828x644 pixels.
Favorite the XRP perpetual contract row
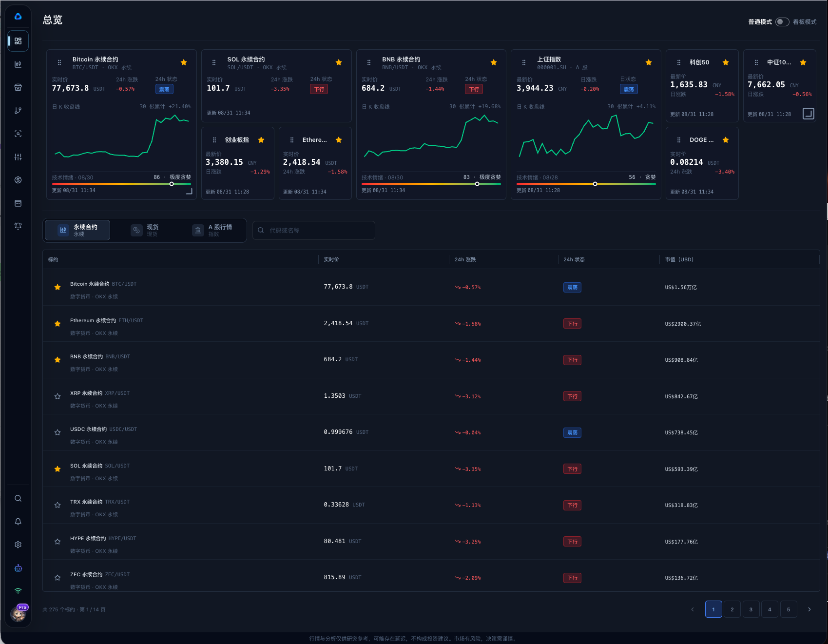(58, 396)
